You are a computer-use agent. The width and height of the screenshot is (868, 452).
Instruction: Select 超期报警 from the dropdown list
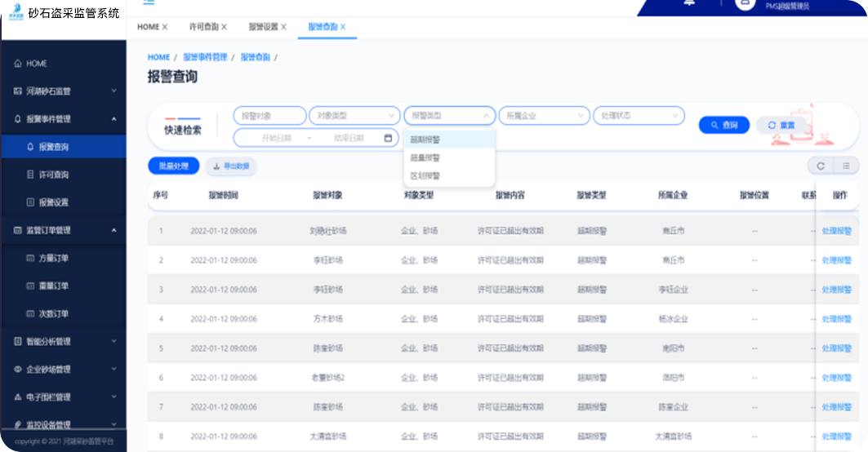pos(425,140)
